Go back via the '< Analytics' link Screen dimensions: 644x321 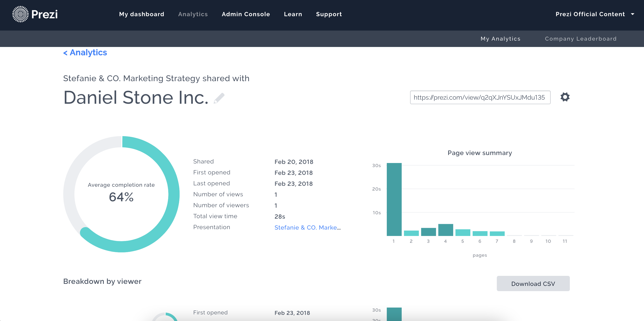pyautogui.click(x=85, y=52)
